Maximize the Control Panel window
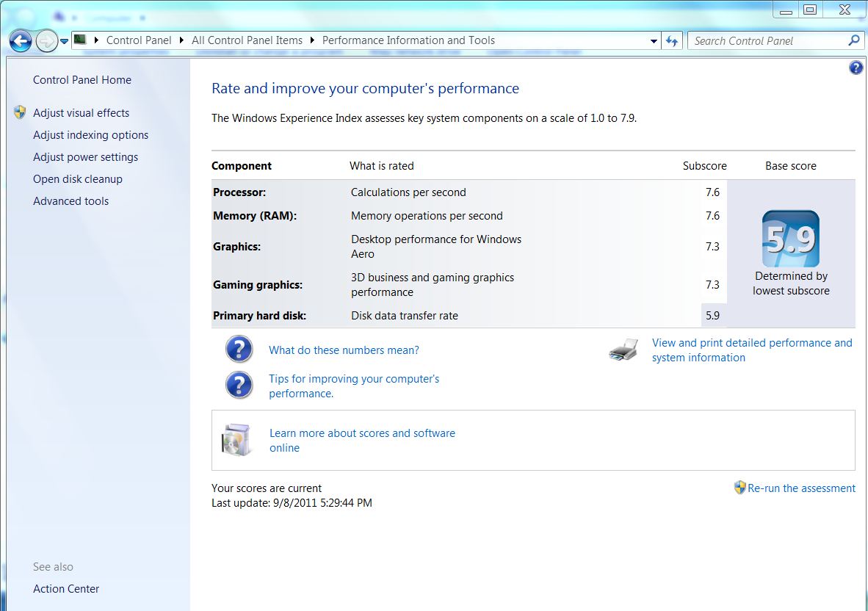868x611 pixels. point(810,10)
